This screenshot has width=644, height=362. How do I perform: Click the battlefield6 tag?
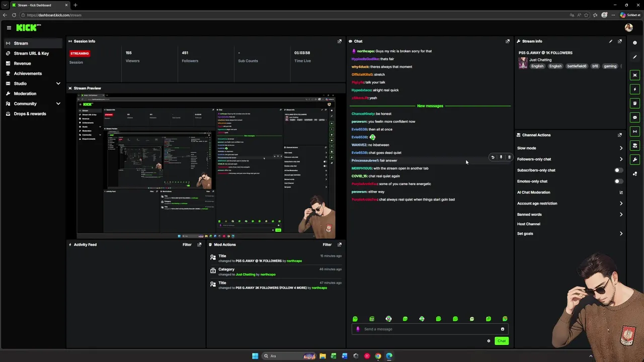pos(577,66)
